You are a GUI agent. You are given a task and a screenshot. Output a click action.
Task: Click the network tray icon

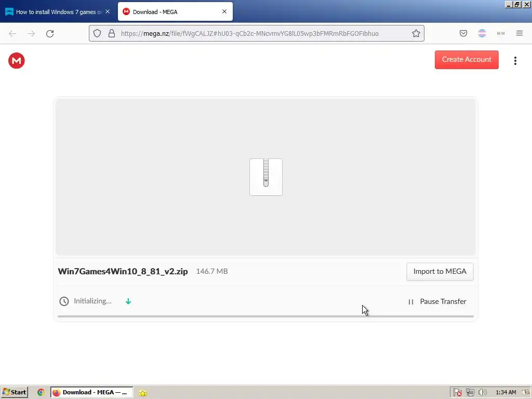click(470, 393)
